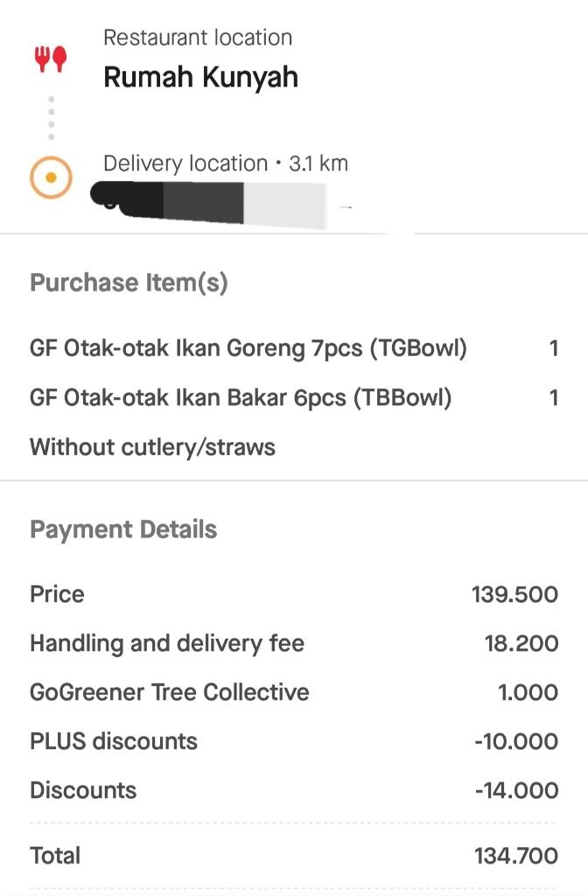Click the Total row label
Image resolution: width=588 pixels, height=896 pixels.
(x=55, y=855)
